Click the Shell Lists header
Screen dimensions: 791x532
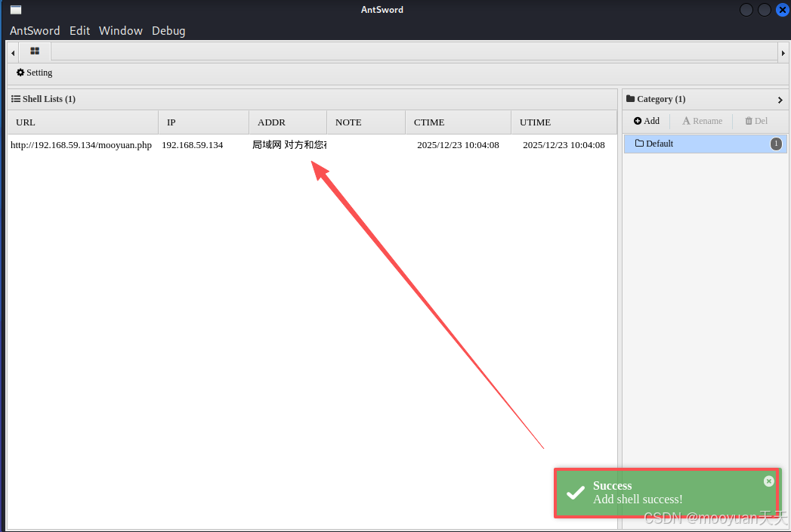[44, 99]
